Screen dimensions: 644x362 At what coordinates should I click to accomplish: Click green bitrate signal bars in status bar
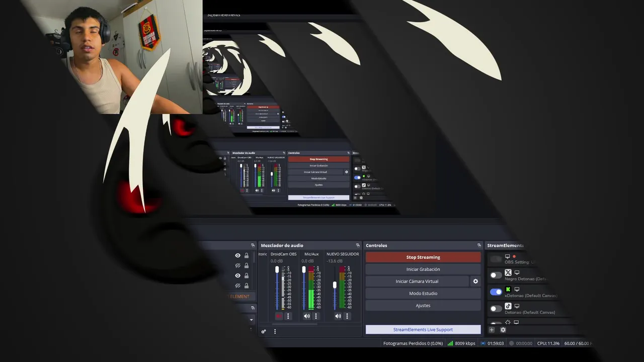click(450, 343)
